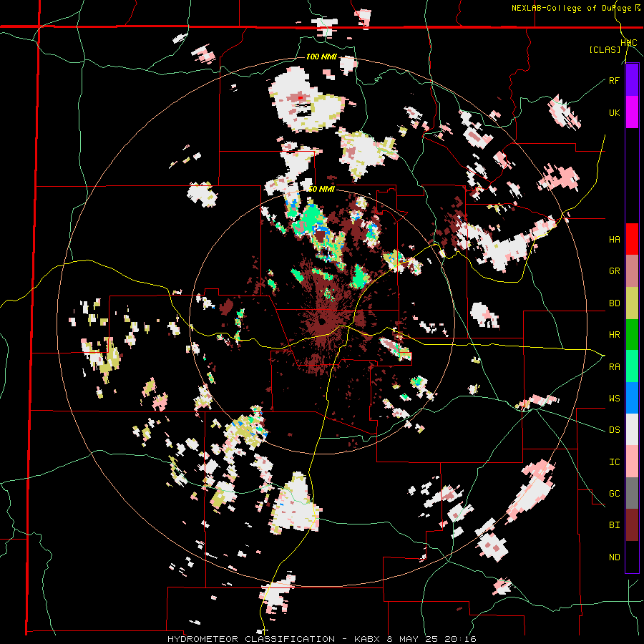Screen dimensions: 644x644
Task: Click the 100 NMI range ring label
Action: pos(321,57)
